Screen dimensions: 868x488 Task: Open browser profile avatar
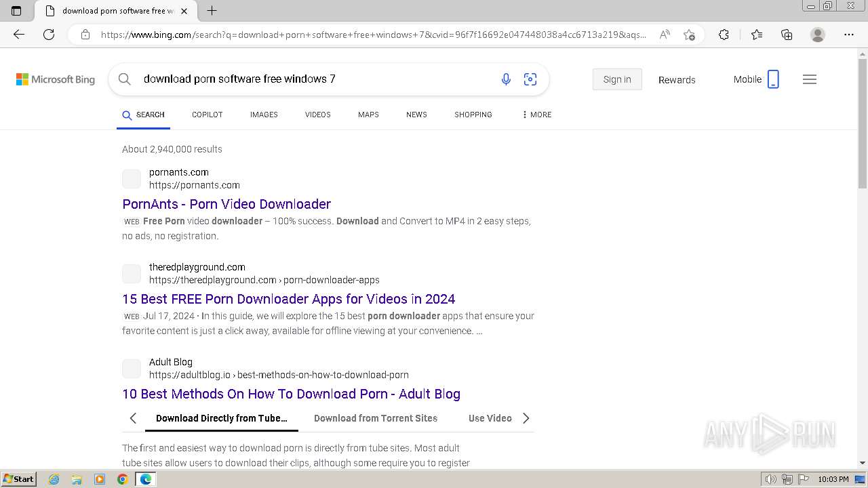click(x=818, y=35)
